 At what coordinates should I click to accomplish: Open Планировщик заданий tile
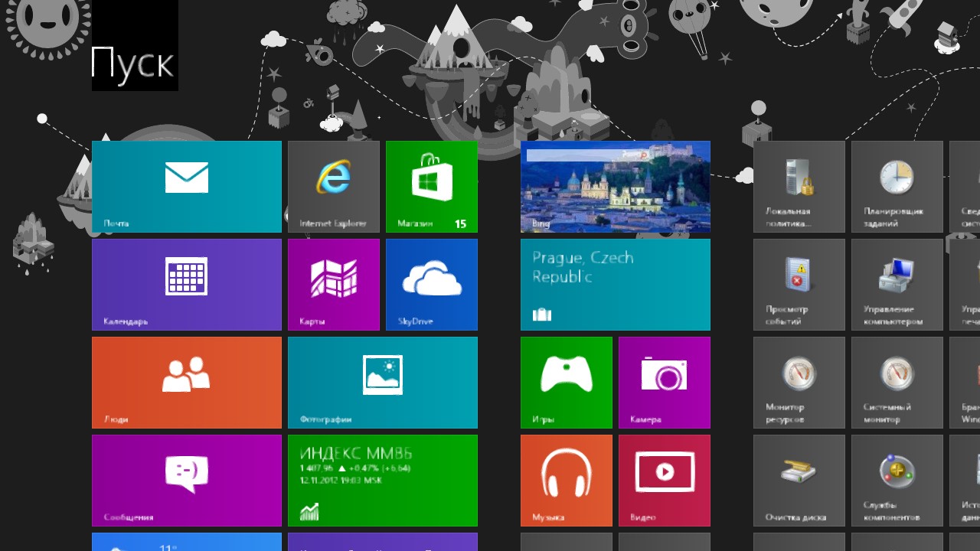point(897,187)
